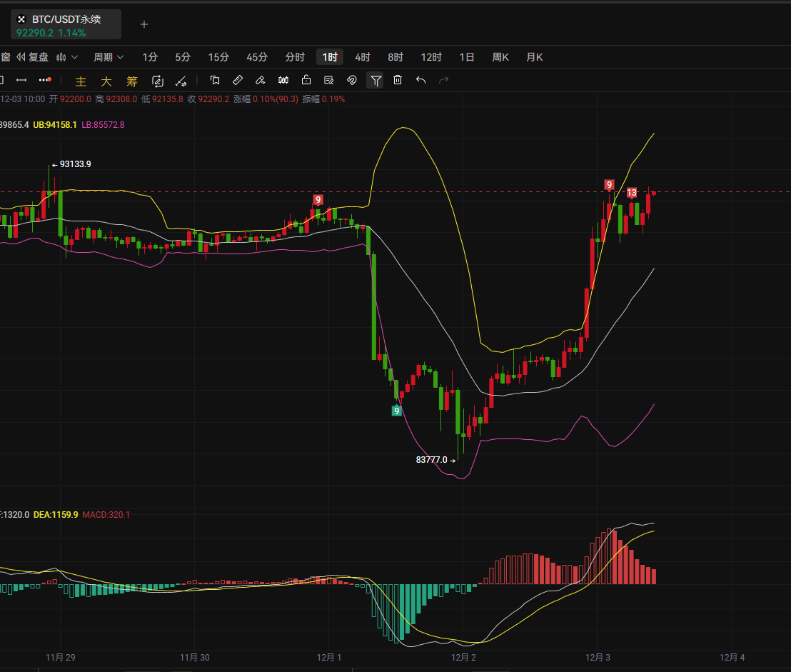The width and height of the screenshot is (791, 672).
Task: Toggle the link chain icon
Action: (x=351, y=80)
